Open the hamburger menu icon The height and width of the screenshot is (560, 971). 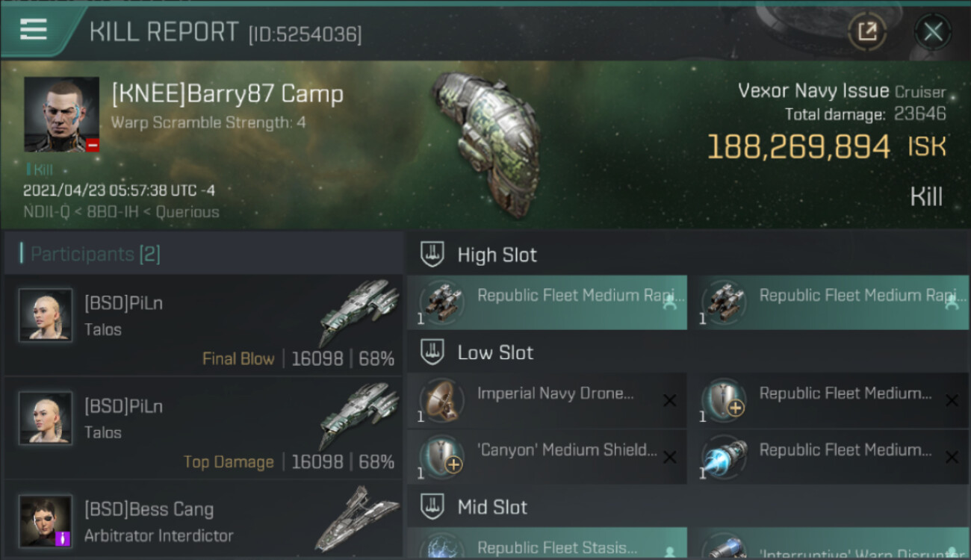[34, 30]
